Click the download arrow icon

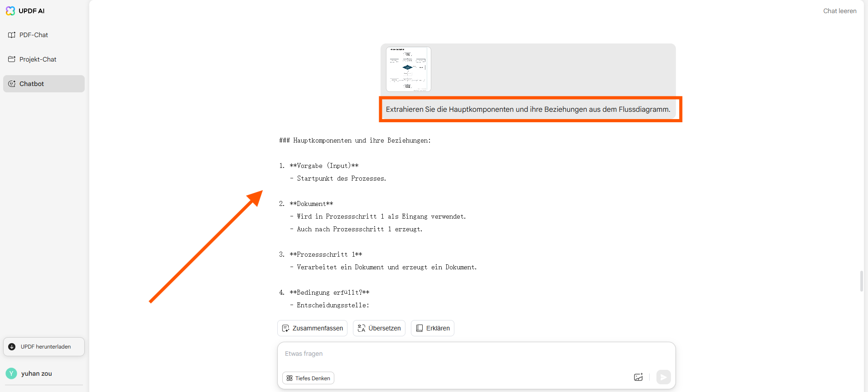pos(12,347)
